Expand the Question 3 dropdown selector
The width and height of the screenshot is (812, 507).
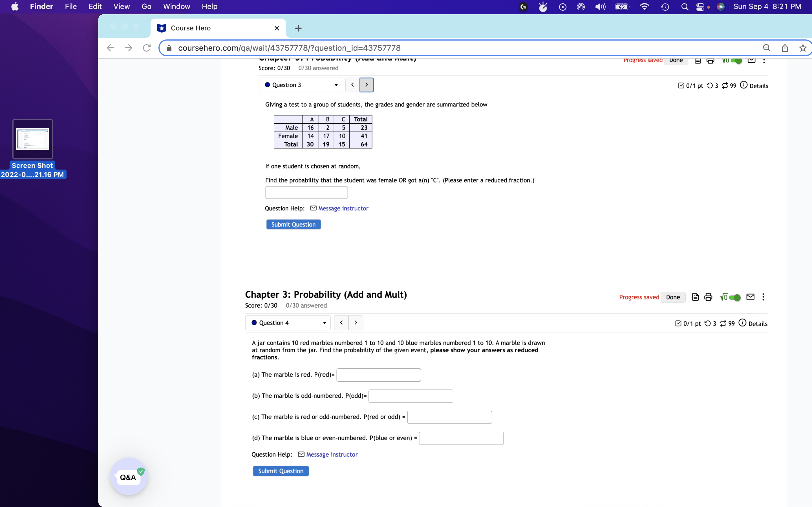point(300,85)
